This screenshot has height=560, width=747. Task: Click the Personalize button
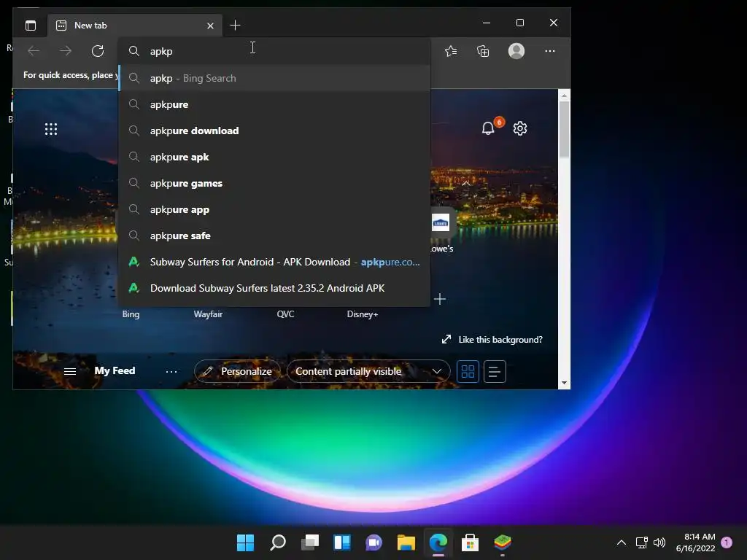pyautogui.click(x=237, y=371)
